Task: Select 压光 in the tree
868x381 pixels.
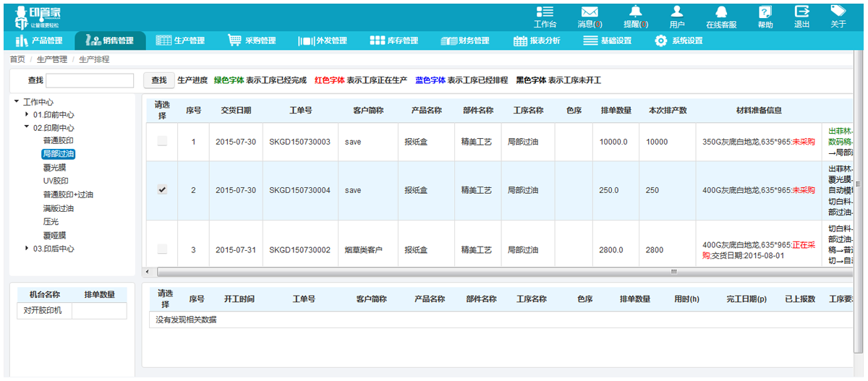Action: click(51, 221)
